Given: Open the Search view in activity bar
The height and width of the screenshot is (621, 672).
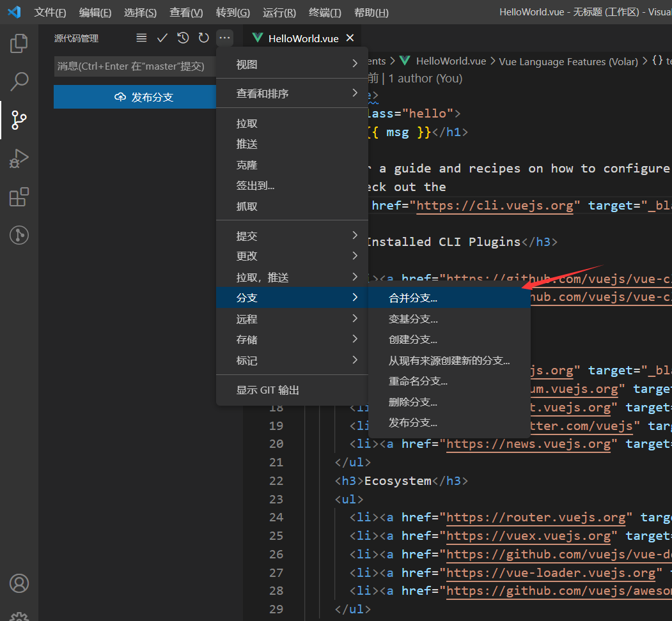Looking at the screenshot, I should [19, 81].
